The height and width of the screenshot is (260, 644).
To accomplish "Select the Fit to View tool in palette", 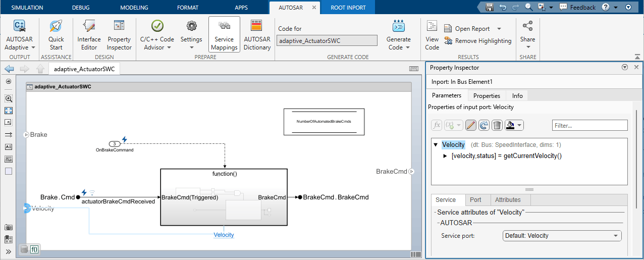I will coord(8,111).
